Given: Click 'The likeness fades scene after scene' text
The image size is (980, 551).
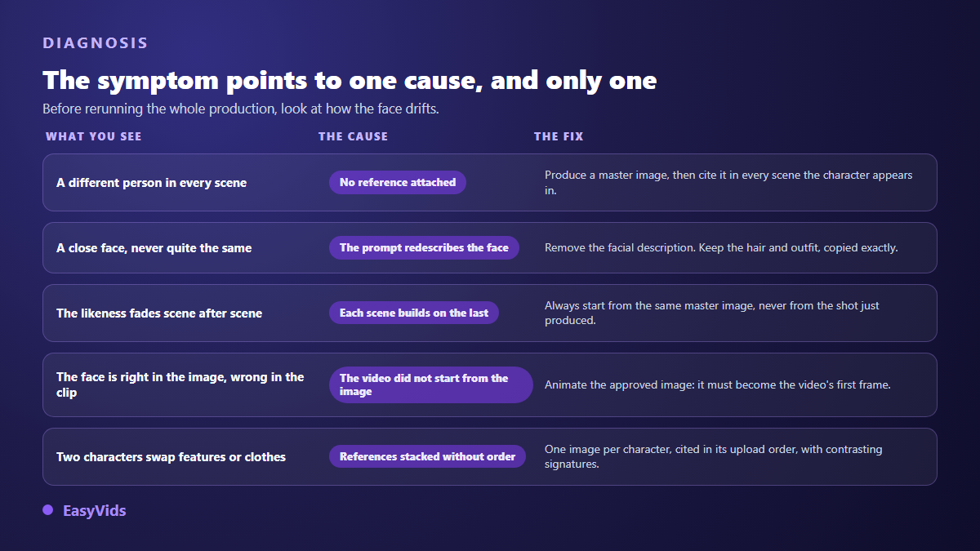Looking at the screenshot, I should point(159,313).
